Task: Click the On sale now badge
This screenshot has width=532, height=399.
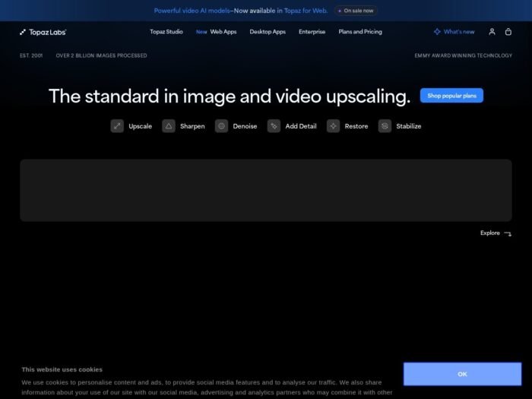Action: pyautogui.click(x=356, y=11)
